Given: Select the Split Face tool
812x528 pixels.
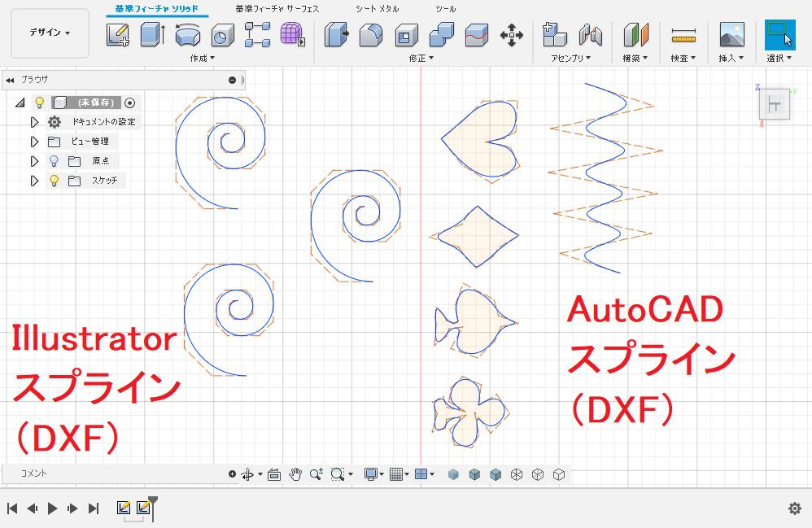Looking at the screenshot, I should tap(477, 35).
